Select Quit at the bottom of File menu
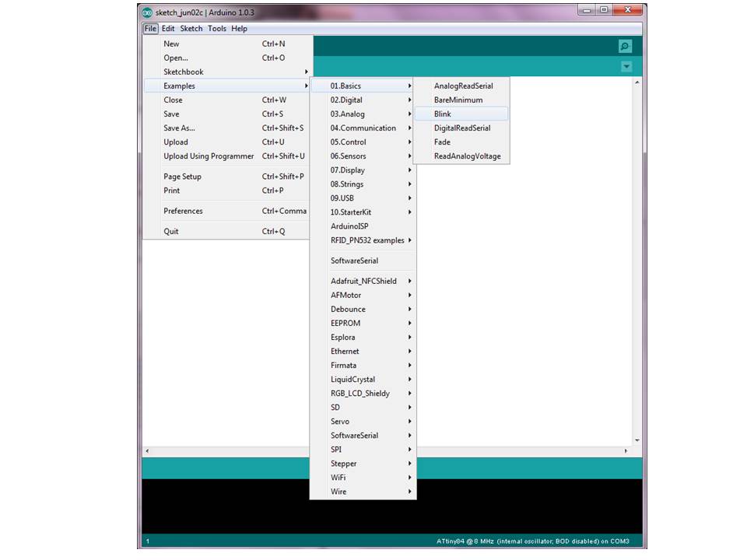Viewport: 747px width, 560px height. tap(170, 231)
